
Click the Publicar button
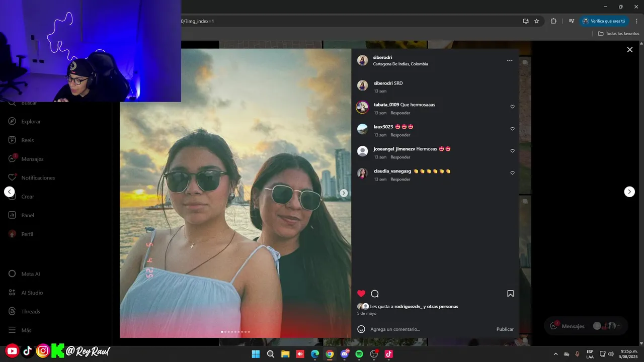505,329
